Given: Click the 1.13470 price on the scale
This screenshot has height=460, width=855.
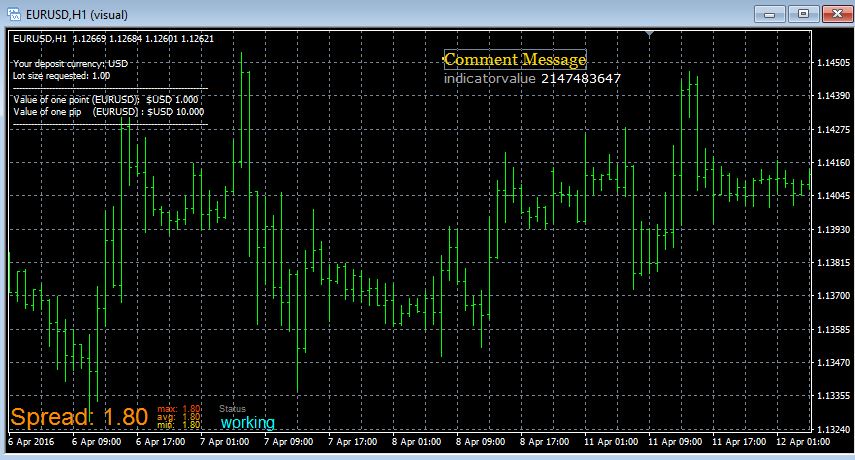Looking at the screenshot, I should (833, 362).
